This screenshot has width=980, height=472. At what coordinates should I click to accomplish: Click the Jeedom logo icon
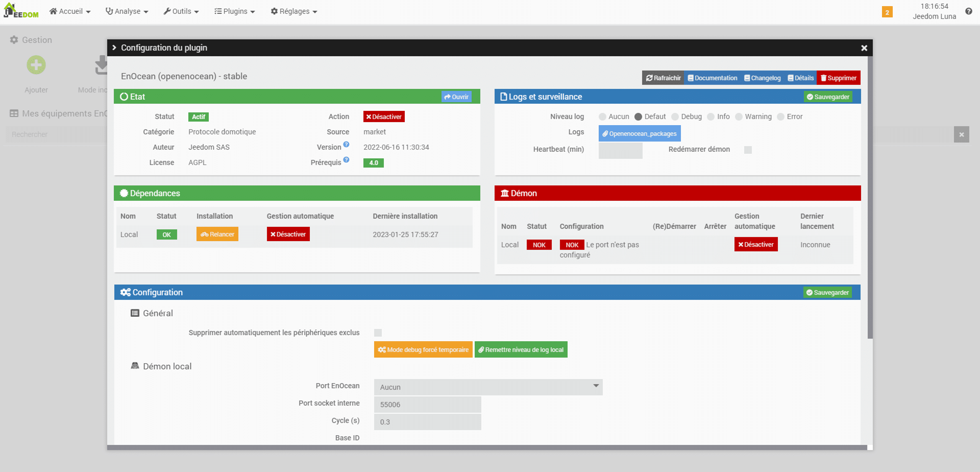(x=21, y=11)
